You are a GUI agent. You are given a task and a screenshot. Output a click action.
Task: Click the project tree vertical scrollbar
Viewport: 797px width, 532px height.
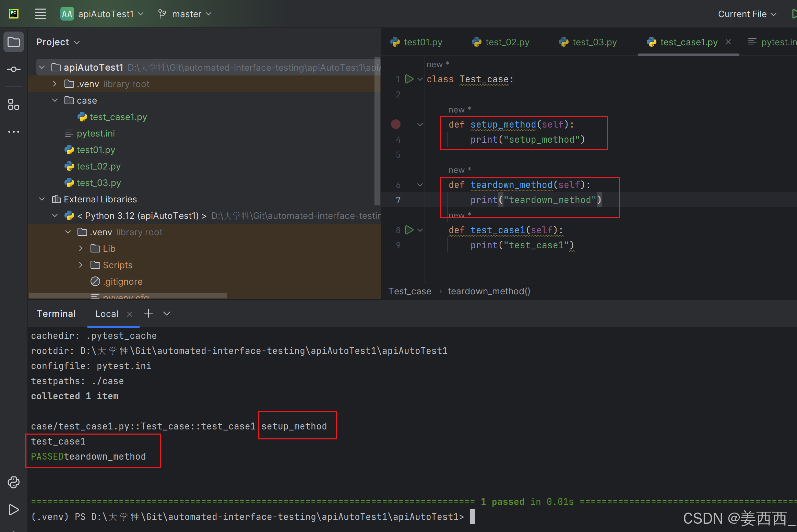tap(377, 130)
